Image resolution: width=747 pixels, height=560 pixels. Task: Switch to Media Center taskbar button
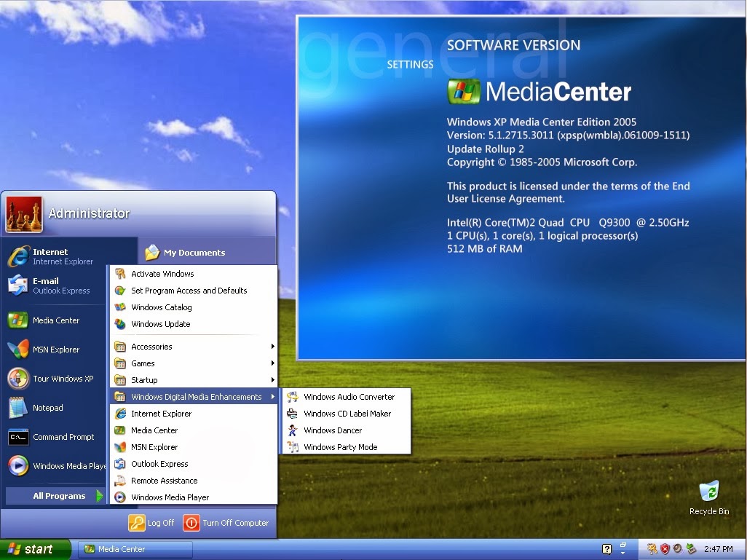[135, 549]
